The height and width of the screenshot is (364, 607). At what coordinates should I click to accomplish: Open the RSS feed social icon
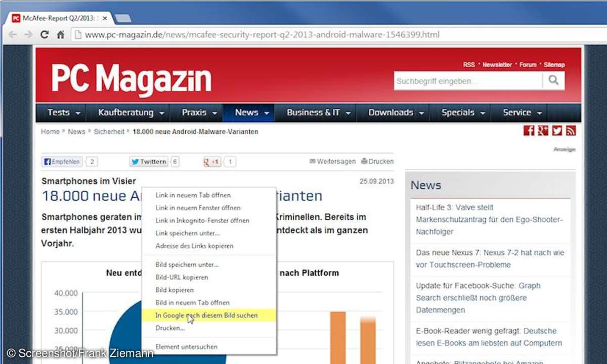point(571,131)
